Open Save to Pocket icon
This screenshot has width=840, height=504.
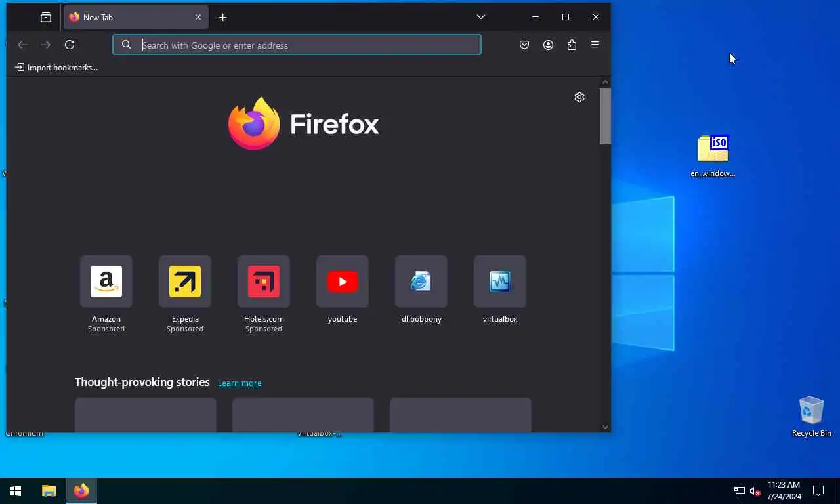(x=524, y=45)
